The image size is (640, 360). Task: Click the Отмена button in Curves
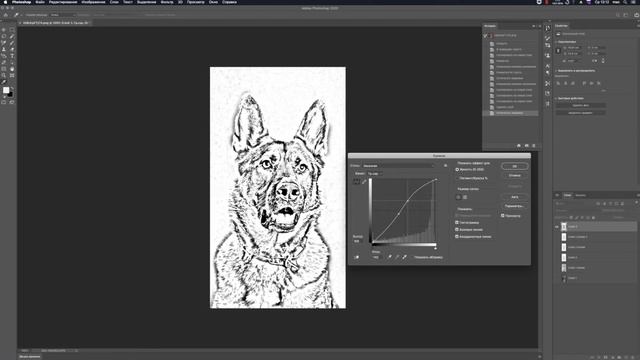pyautogui.click(x=515, y=176)
